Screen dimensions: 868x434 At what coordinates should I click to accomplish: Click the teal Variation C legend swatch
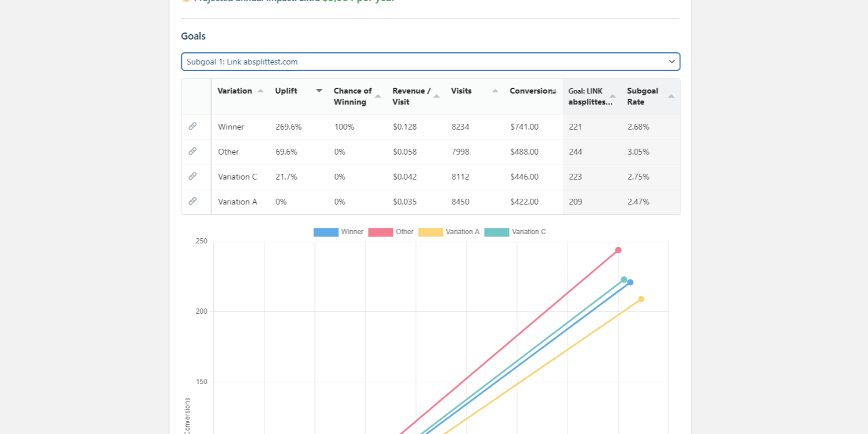[x=497, y=232]
